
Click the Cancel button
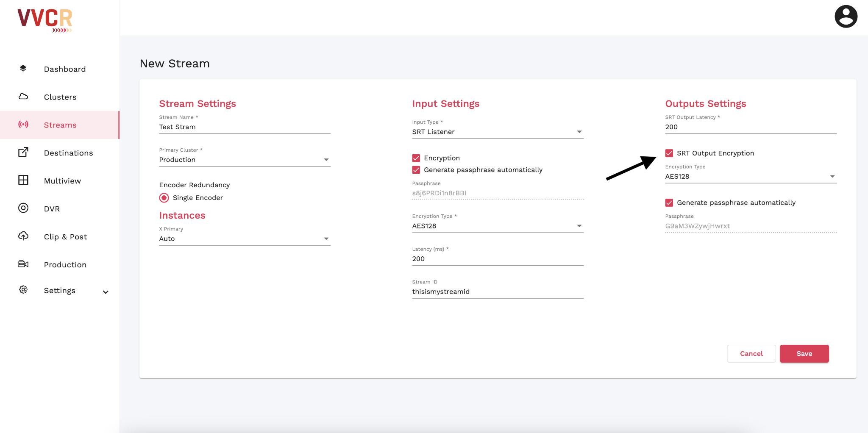[x=751, y=354]
